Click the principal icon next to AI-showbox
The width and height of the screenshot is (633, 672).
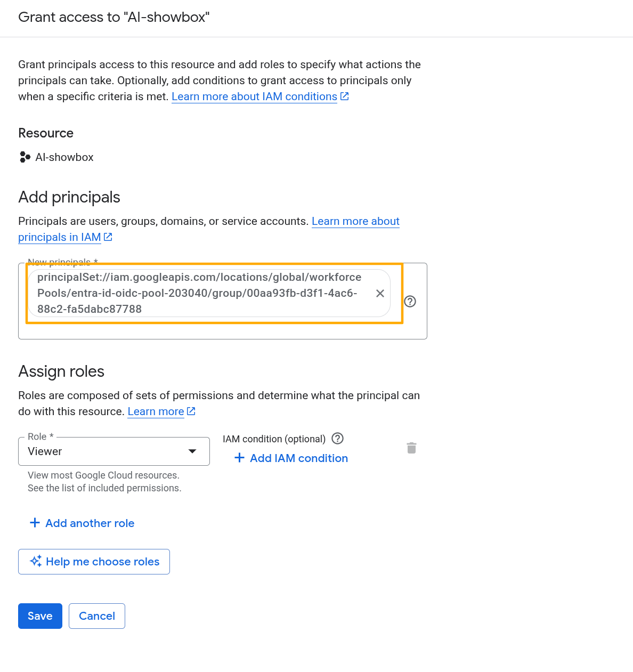[x=25, y=157]
